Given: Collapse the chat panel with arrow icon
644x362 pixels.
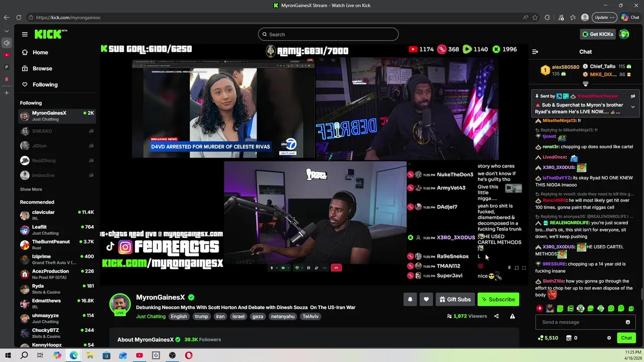Looking at the screenshot, I should pos(535,52).
